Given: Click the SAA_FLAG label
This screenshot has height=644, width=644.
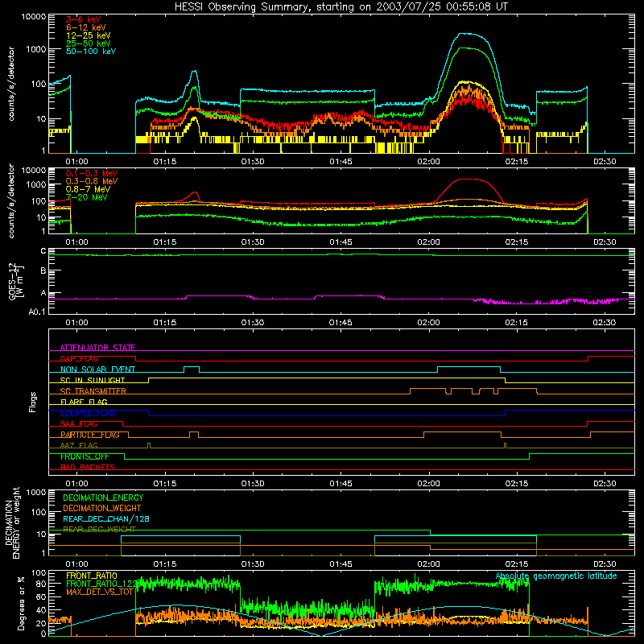Looking at the screenshot, I should [79, 423].
